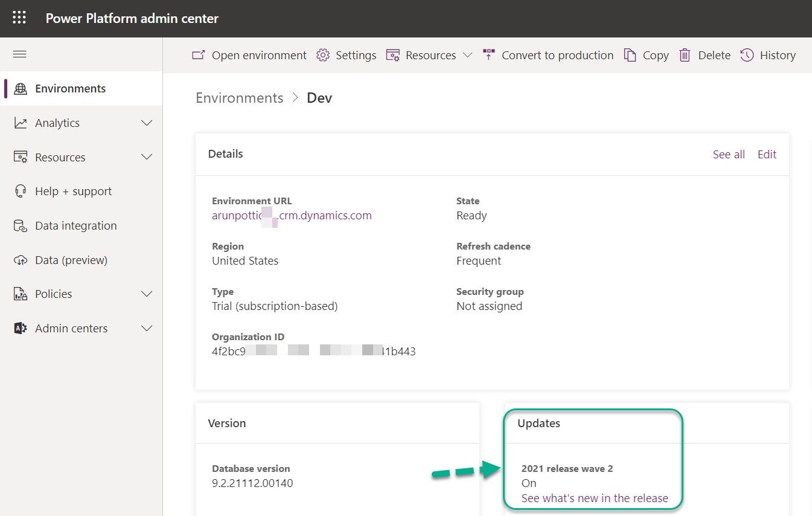The width and height of the screenshot is (812, 516).
Task: Click the Delete toolbar label
Action: click(x=714, y=56)
